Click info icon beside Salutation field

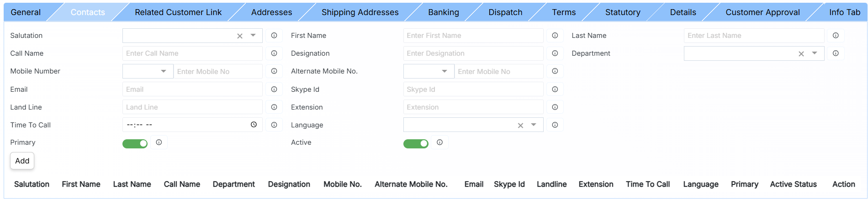[x=274, y=36]
